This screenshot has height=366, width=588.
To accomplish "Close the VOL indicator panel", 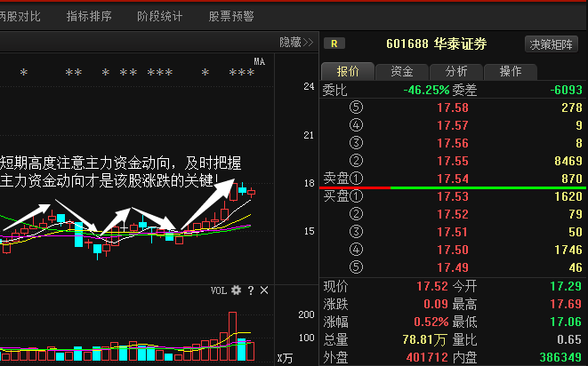I will (x=264, y=290).
